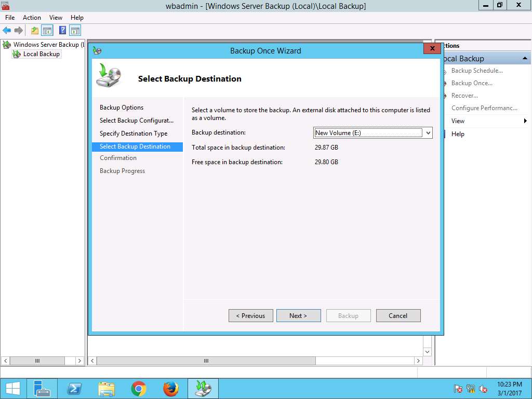Select the highlighted Select Backup Destination step

click(137, 147)
